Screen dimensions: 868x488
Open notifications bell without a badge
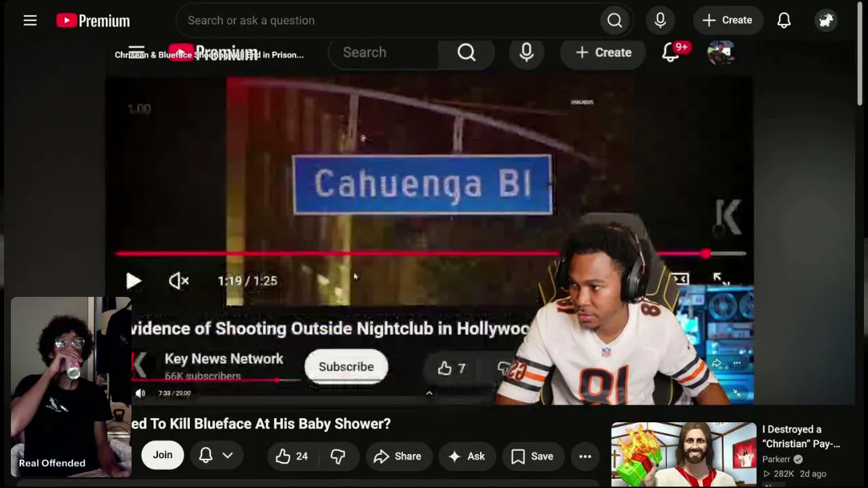coord(784,20)
